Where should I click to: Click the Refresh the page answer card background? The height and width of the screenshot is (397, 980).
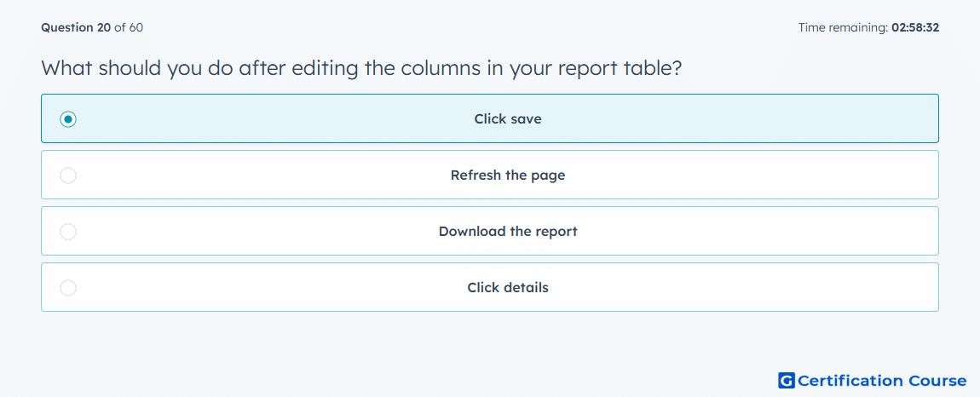490,175
